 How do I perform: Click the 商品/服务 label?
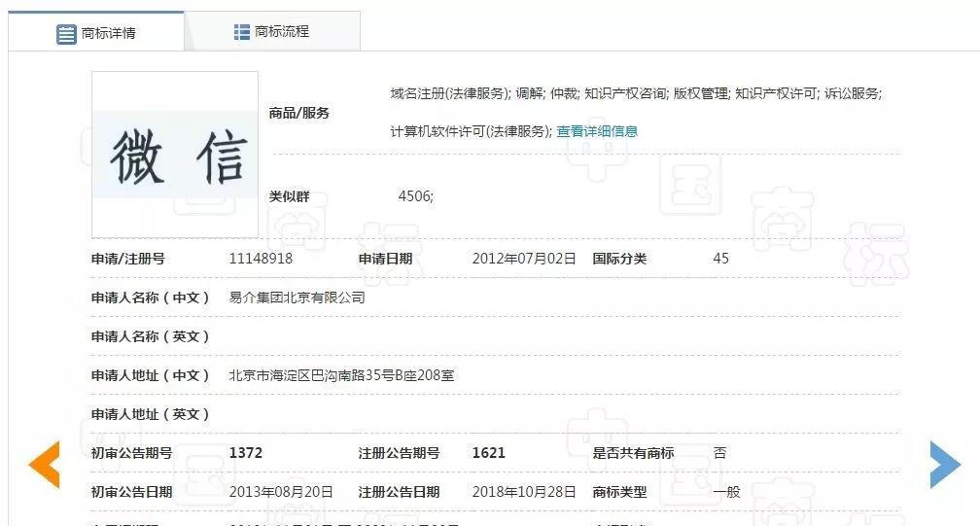[x=298, y=113]
